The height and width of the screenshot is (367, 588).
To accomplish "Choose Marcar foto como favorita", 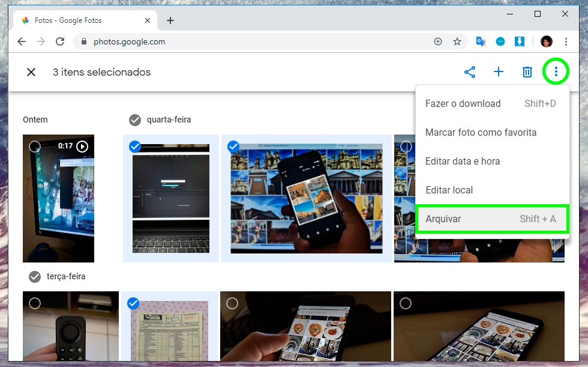I will pos(492,133).
